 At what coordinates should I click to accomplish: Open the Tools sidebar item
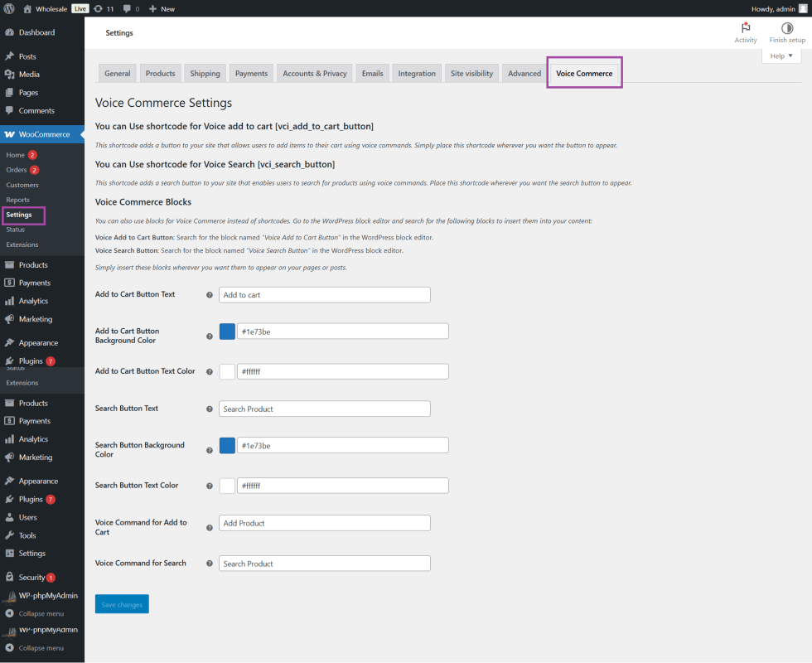[x=27, y=535]
